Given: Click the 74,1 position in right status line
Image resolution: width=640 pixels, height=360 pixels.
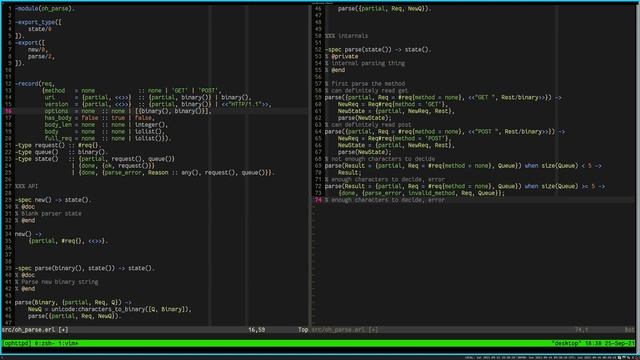Looking at the screenshot, I should click(582, 329).
